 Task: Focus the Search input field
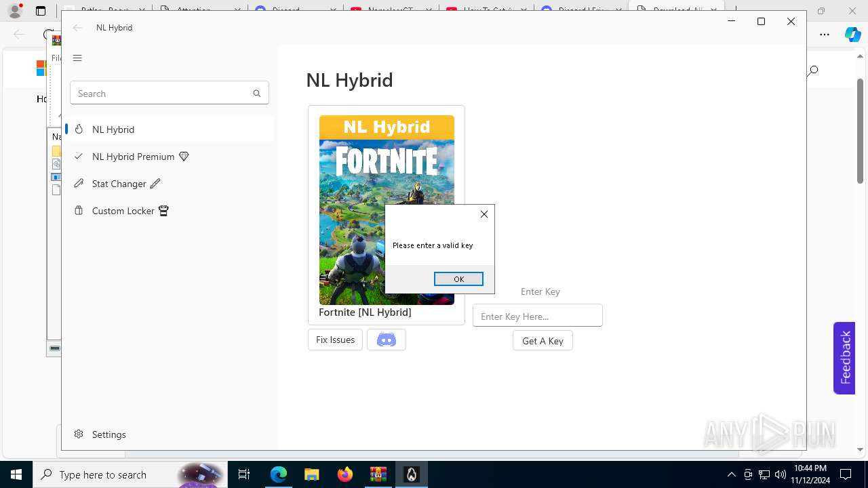coord(170,94)
